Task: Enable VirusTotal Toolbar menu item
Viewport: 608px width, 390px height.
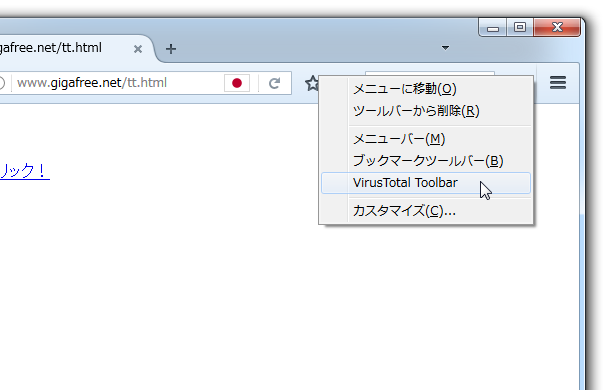Action: [x=426, y=183]
